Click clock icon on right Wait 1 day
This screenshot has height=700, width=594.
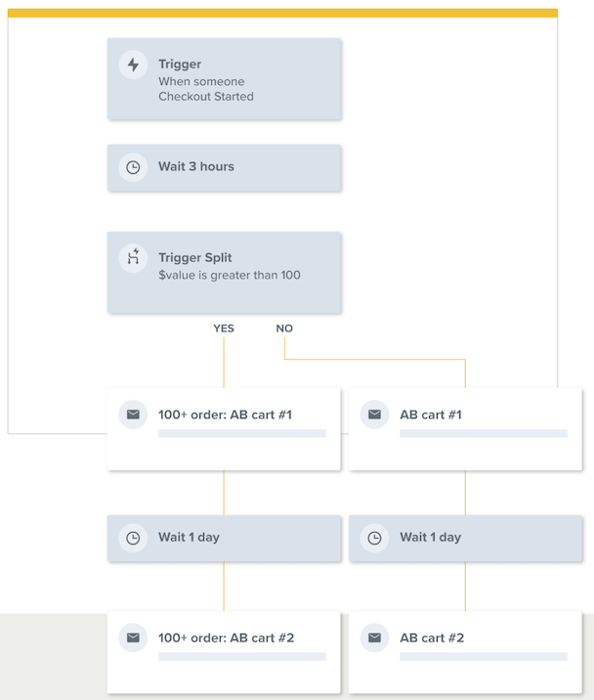pyautogui.click(x=374, y=538)
